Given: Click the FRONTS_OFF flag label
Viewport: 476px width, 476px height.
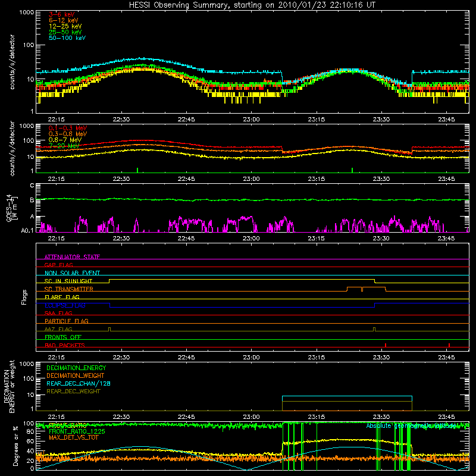Looking at the screenshot, I should pyautogui.click(x=63, y=337).
